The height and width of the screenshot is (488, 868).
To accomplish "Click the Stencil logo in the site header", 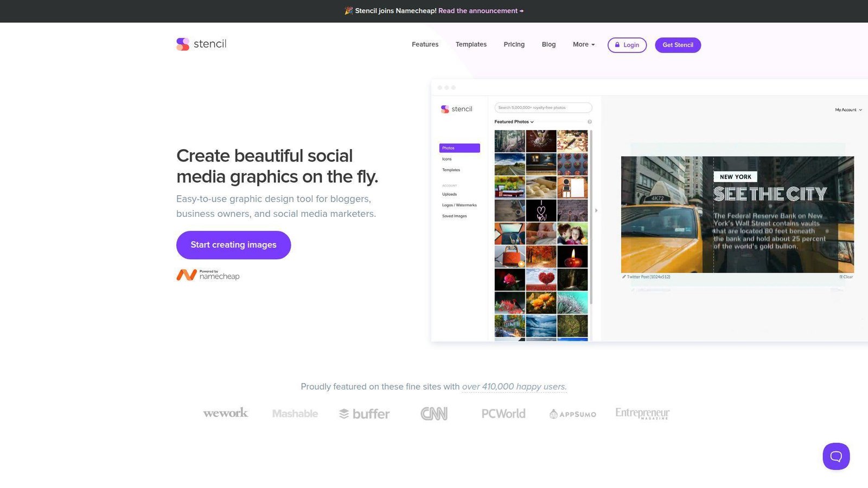I will (x=201, y=44).
